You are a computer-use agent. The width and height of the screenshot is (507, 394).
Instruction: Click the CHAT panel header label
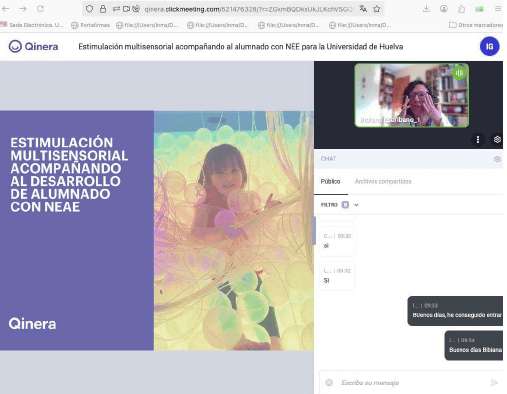[x=328, y=159]
